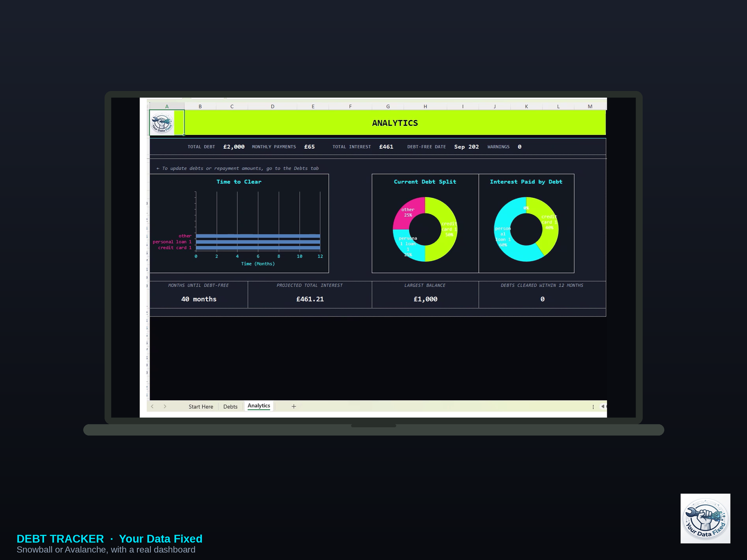This screenshot has width=747, height=560.
Task: Click the 'To update debts' hint text
Action: (x=238, y=168)
